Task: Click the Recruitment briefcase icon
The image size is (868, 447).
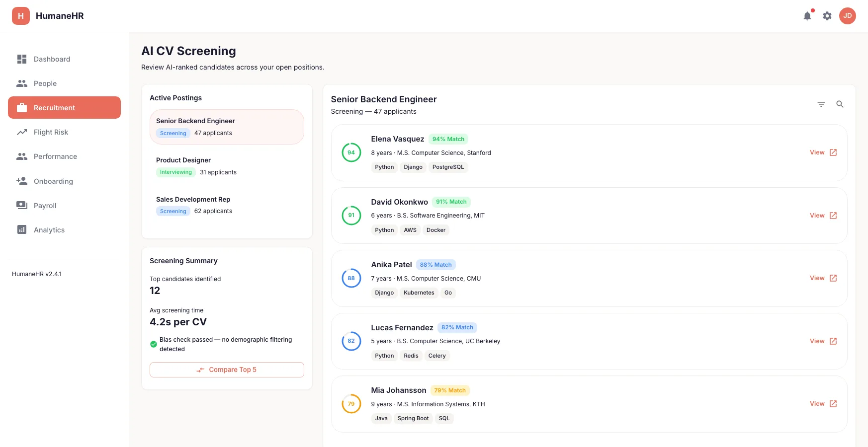Action: coord(22,108)
